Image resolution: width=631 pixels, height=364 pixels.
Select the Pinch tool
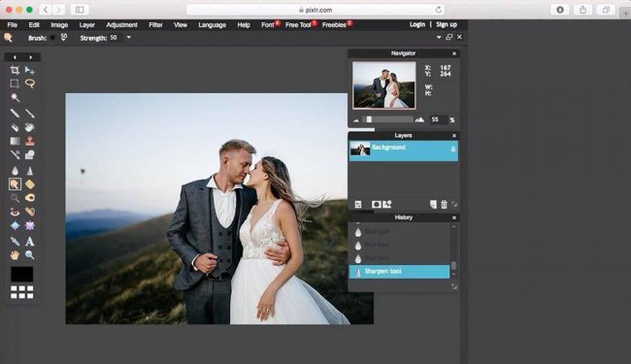30,225
